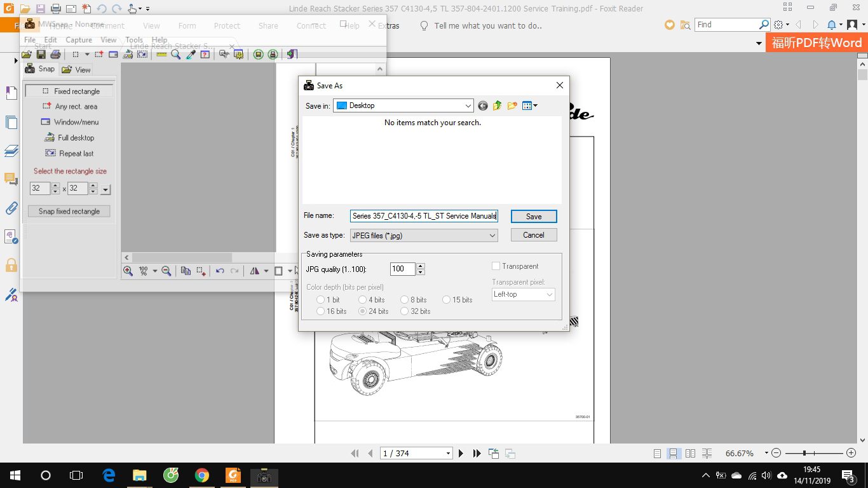Create new folder in Save As dialog
Image resolution: width=868 pixels, height=488 pixels.
(x=512, y=106)
